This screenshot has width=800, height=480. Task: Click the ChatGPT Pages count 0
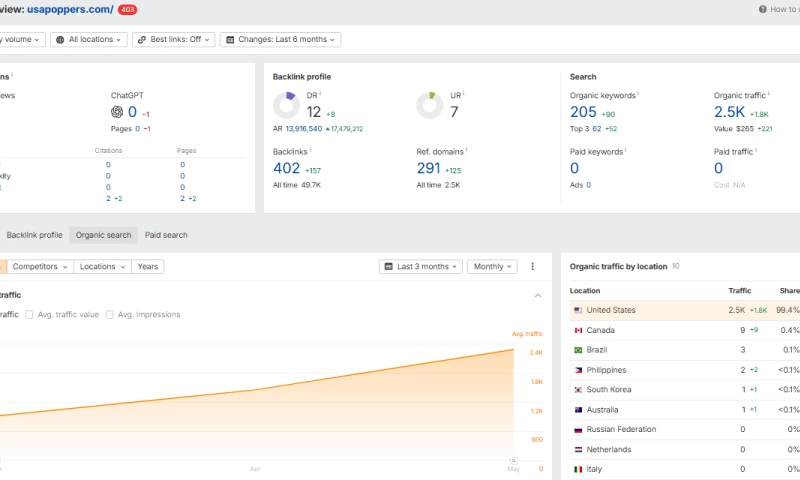137,129
